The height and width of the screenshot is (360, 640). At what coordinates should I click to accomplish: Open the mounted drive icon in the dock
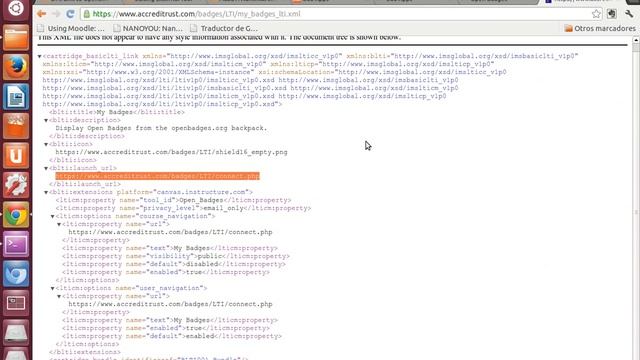[16, 332]
